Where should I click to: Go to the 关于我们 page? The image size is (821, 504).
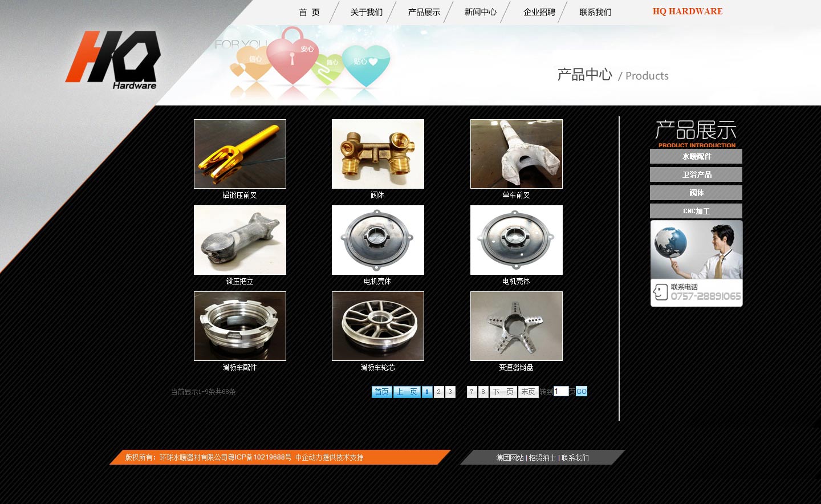366,12
